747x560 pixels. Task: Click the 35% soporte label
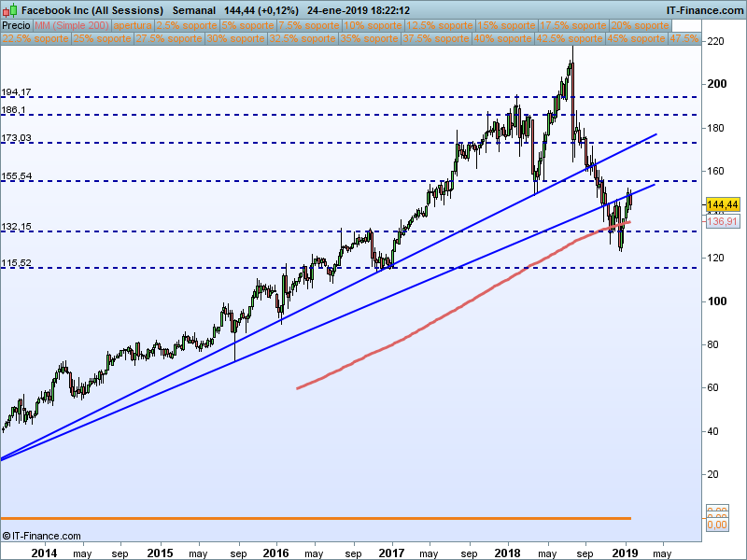[x=369, y=38]
